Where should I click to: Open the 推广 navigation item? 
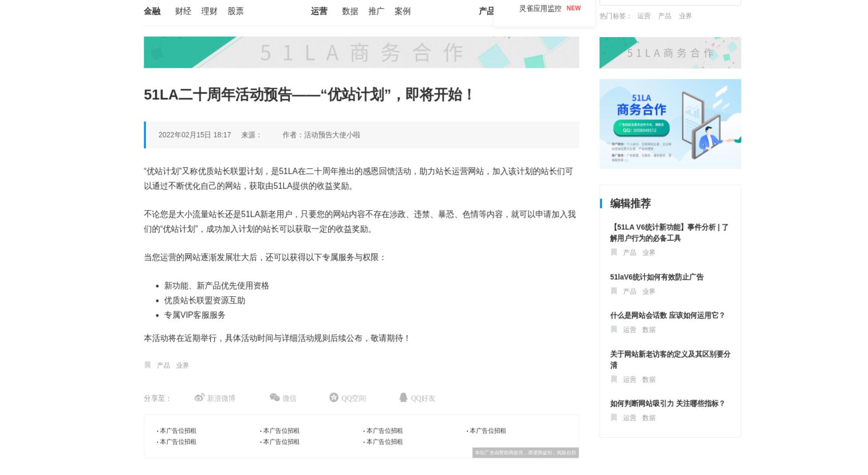point(376,11)
